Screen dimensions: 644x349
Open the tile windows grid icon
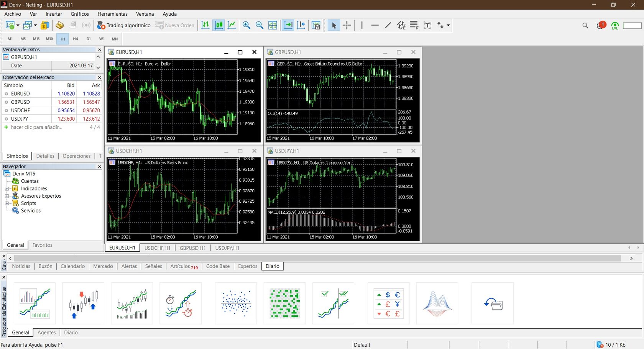[x=273, y=25]
